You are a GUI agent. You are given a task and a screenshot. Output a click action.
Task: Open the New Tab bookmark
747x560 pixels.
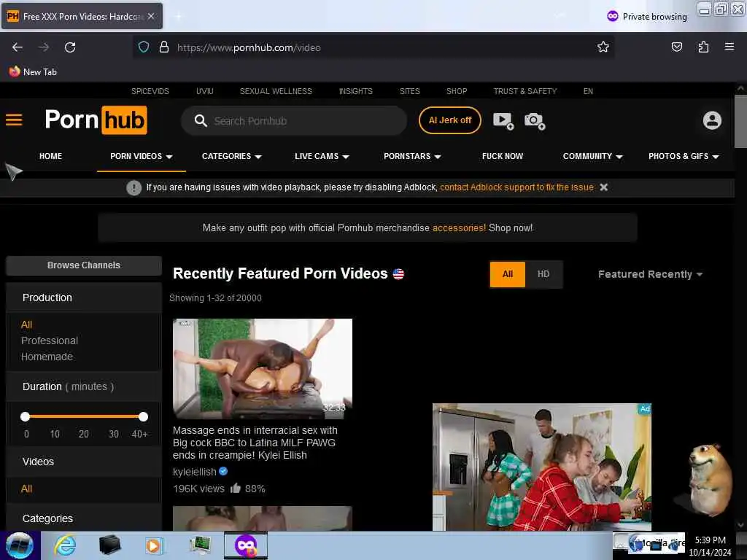pos(33,72)
